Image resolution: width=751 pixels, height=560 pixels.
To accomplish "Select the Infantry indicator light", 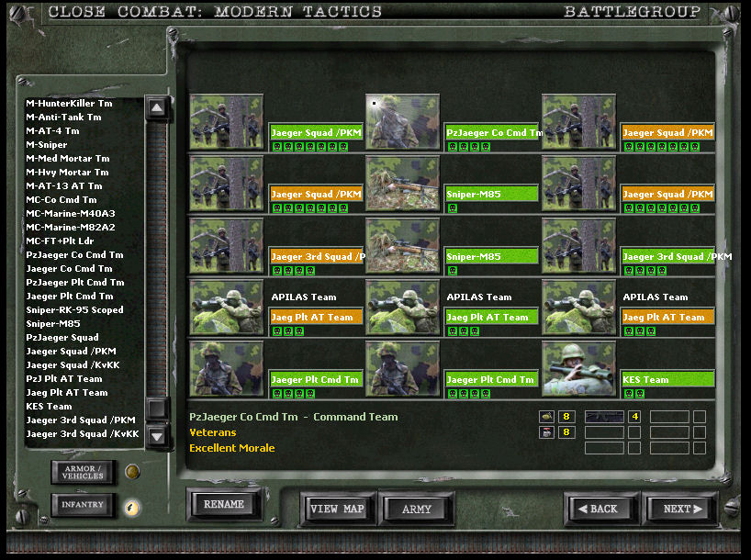I will point(132,508).
